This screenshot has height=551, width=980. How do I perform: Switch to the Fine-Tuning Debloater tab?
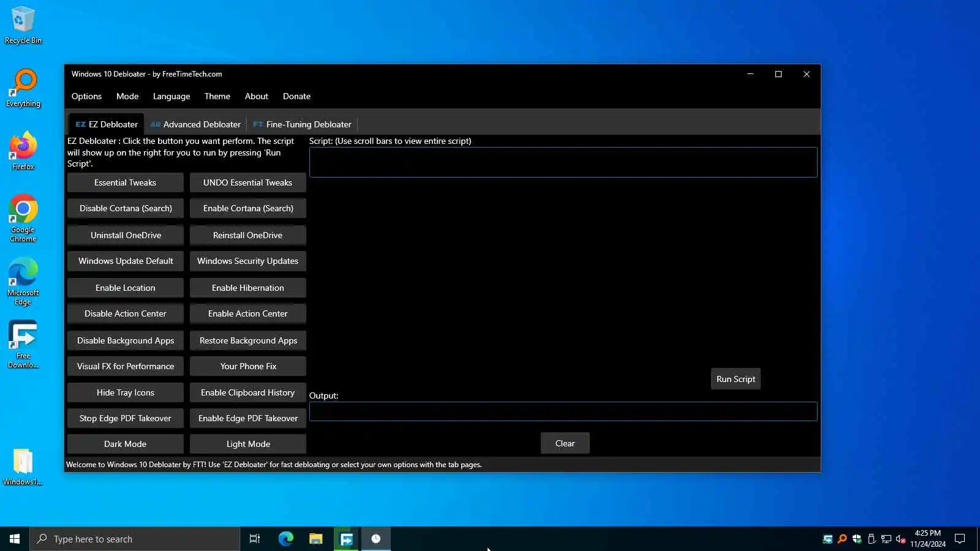click(303, 124)
